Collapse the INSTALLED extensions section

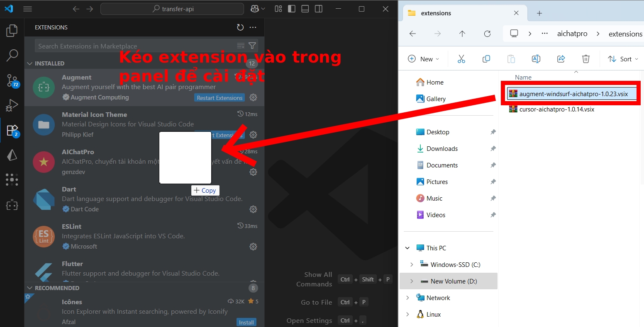point(30,63)
